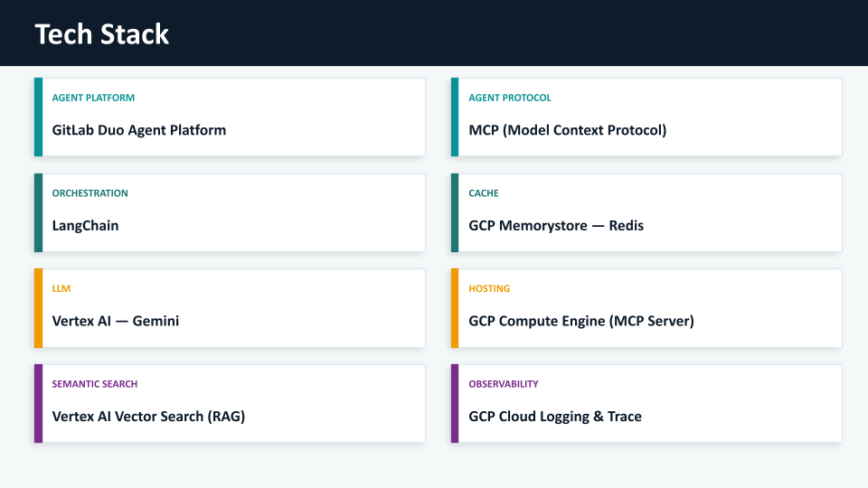Select the MCP (Model Context Protocol) text

[567, 130]
